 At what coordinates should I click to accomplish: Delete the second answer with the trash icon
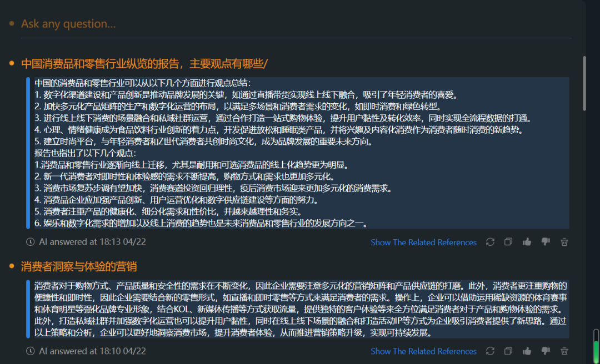(x=564, y=351)
